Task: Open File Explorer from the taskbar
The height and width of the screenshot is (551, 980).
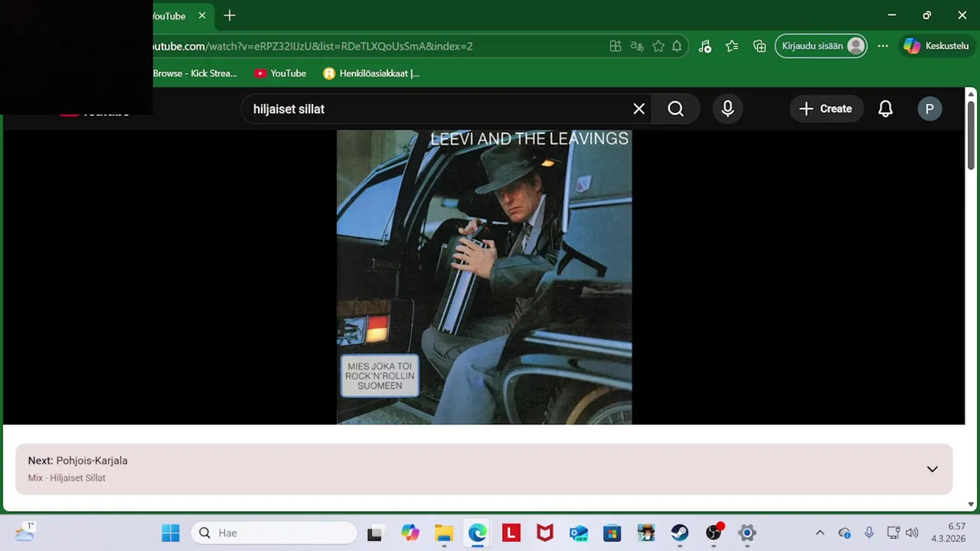Action: pos(444,533)
